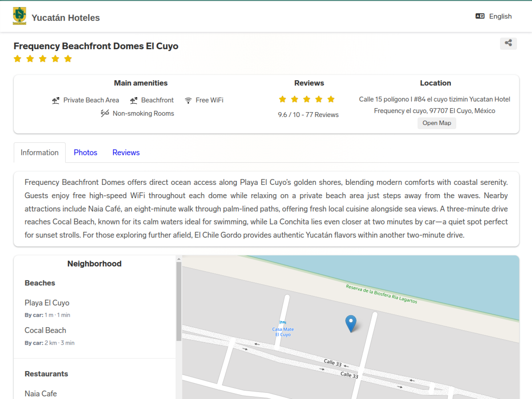Click the language translate icon
Viewport: 532px width, 399px height.
point(480,16)
